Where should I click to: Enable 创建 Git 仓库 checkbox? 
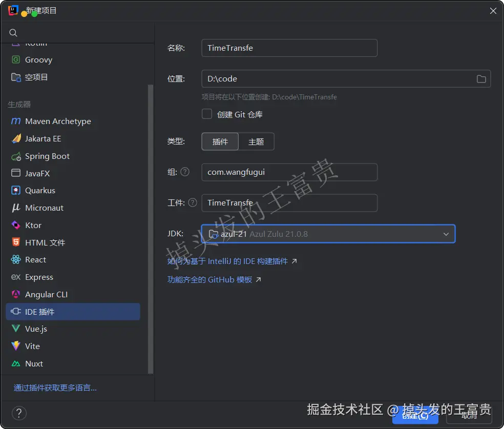coord(207,114)
